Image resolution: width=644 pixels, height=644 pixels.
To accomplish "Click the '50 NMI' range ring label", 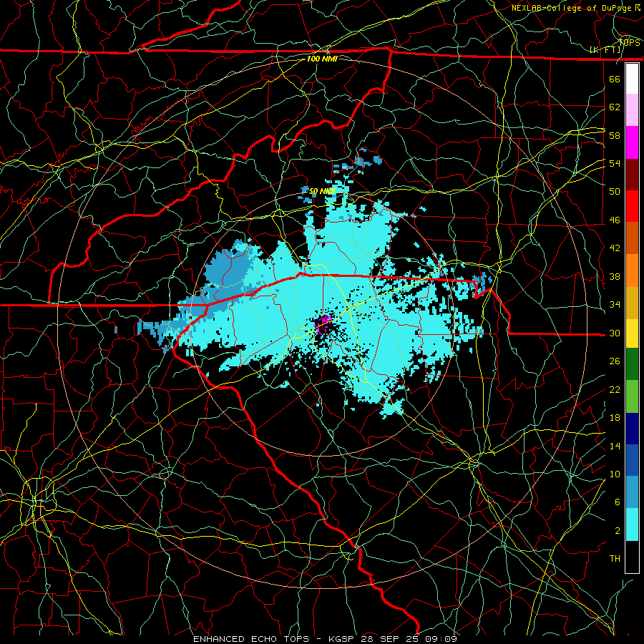I will click(322, 191).
